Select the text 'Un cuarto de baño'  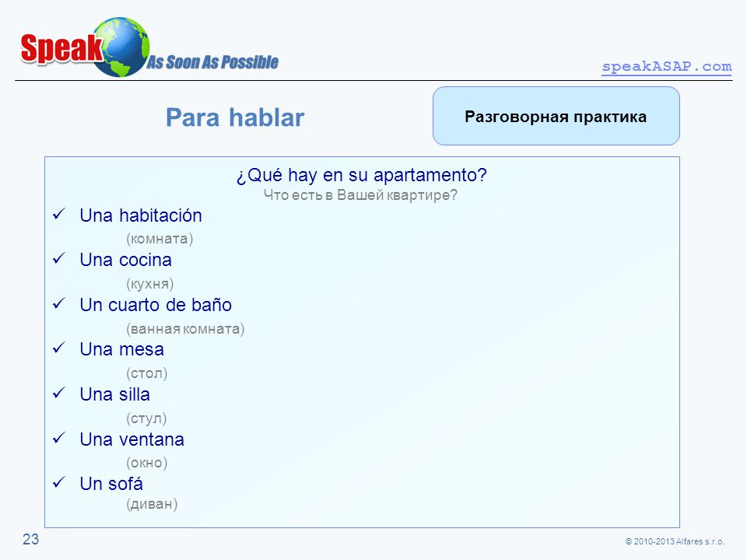click(x=156, y=305)
